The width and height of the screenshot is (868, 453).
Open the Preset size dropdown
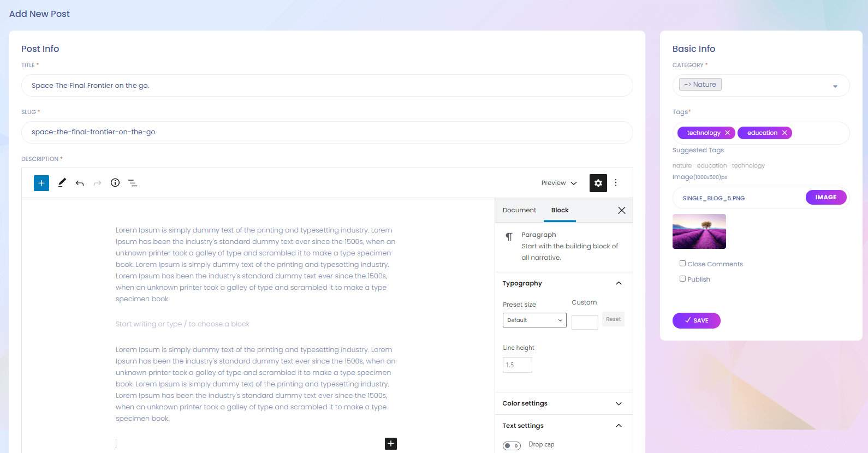(x=534, y=320)
